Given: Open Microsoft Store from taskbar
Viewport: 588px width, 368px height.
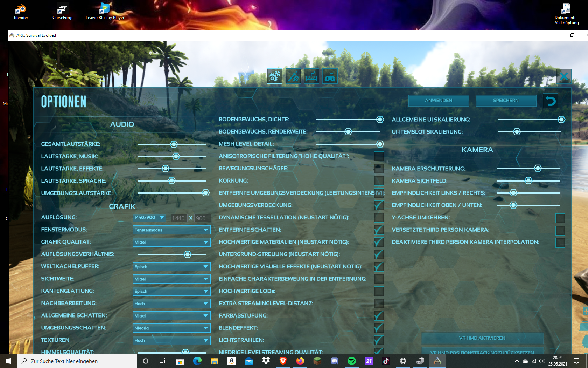Looking at the screenshot, I should pos(180,361).
